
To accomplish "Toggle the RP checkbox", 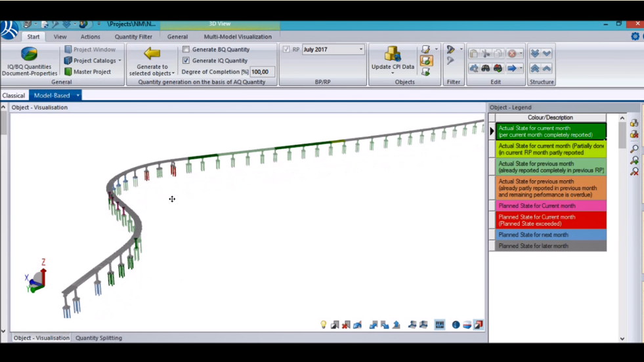I will coord(286,49).
